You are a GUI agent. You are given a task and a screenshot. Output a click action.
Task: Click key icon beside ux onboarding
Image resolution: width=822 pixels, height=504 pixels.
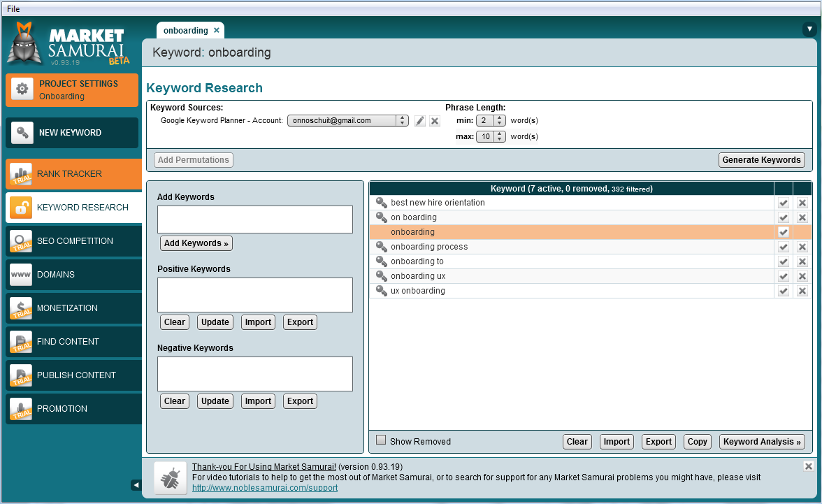tap(382, 291)
